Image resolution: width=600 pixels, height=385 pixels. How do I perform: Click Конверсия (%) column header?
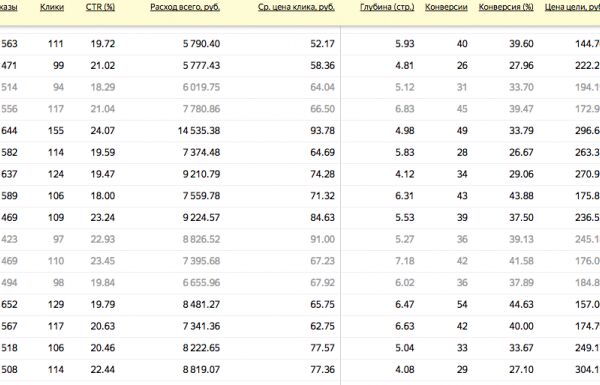506,7
